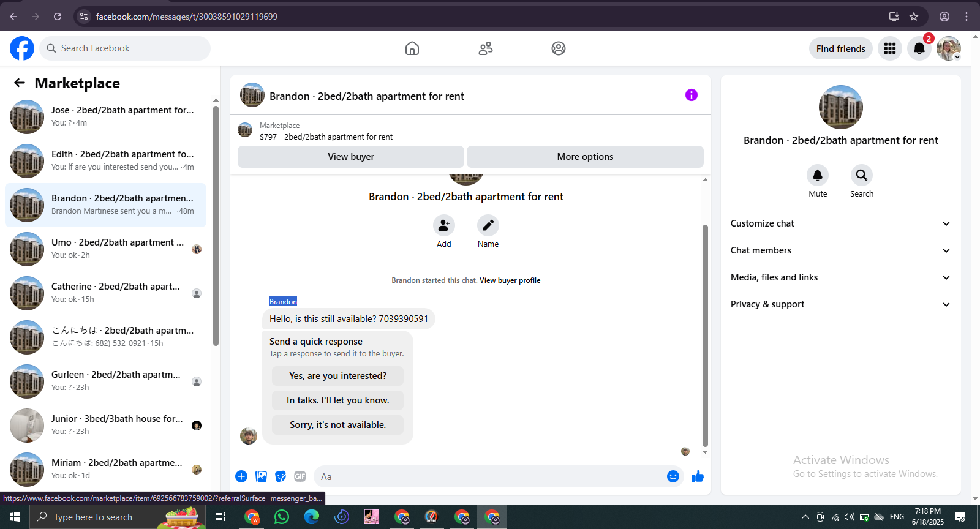The height and width of the screenshot is (529, 980).
Task: Expand Media, files and links section
Action: point(840,277)
